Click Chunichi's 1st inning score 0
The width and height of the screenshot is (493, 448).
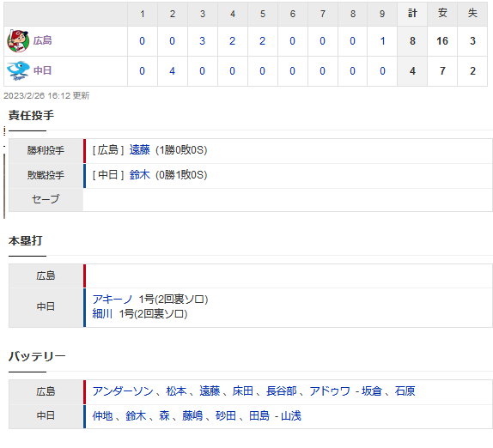coord(142,71)
